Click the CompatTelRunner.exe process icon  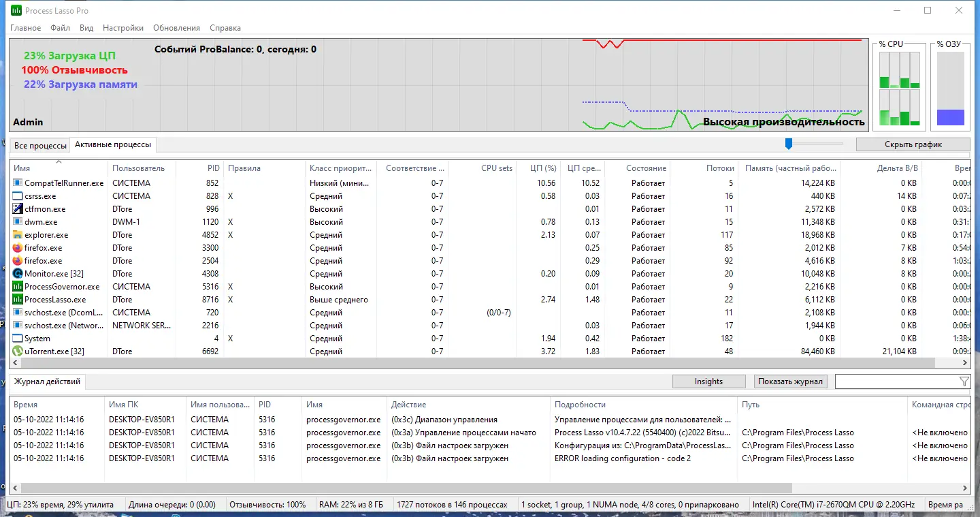(18, 183)
